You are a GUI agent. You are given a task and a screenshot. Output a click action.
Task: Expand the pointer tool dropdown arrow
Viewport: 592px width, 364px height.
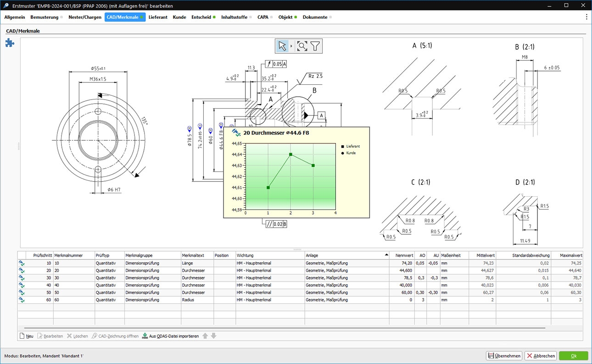click(291, 46)
